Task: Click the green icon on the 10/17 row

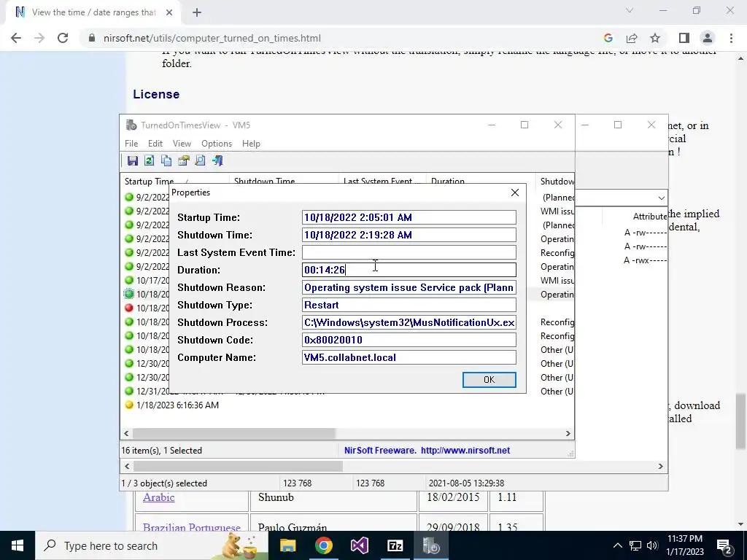Action: (128, 280)
